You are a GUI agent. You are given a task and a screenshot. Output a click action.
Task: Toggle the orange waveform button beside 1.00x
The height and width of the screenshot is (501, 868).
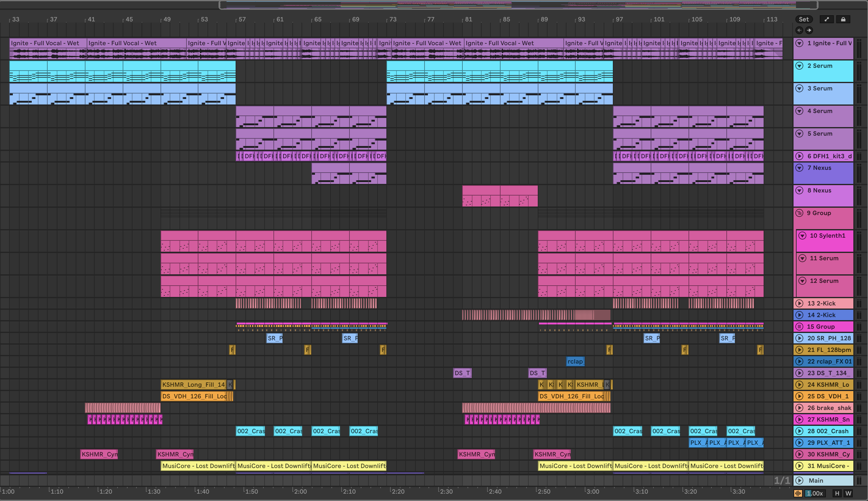point(798,493)
